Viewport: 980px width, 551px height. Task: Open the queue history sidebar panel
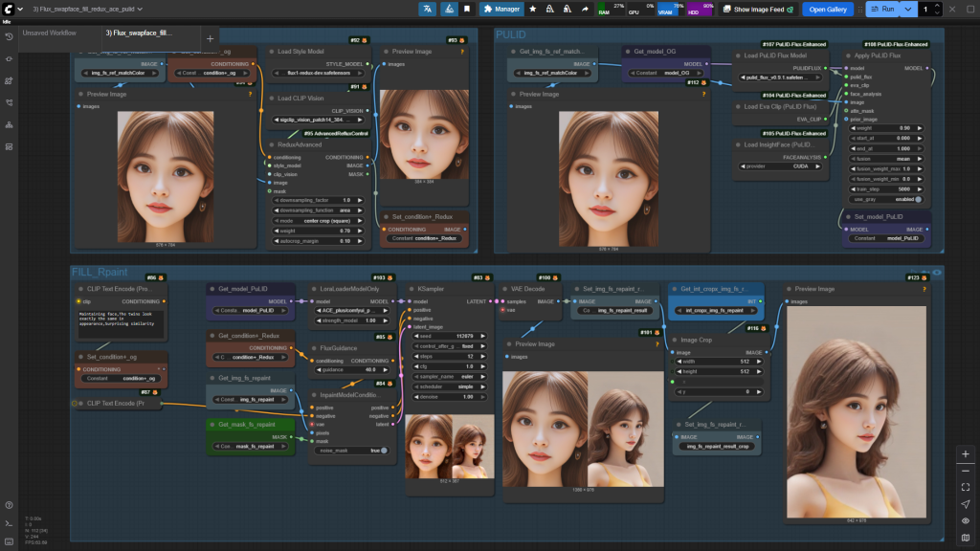coord(9,36)
